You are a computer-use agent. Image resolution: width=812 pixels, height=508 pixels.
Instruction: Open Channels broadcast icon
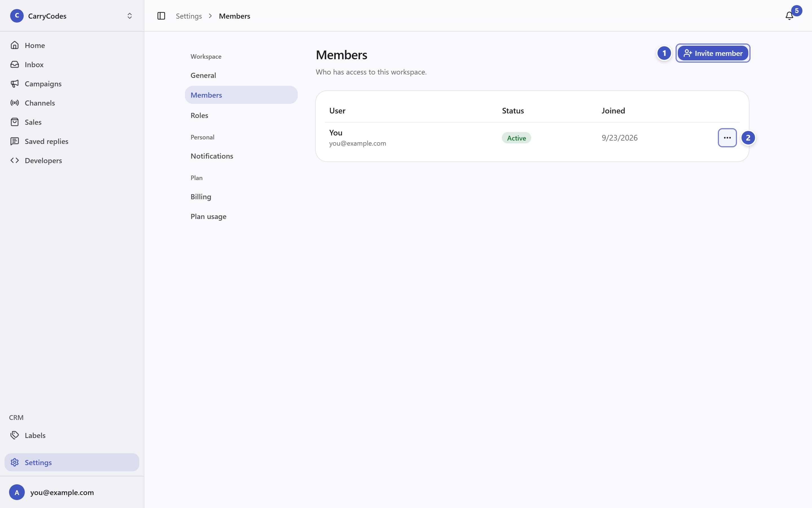14,103
